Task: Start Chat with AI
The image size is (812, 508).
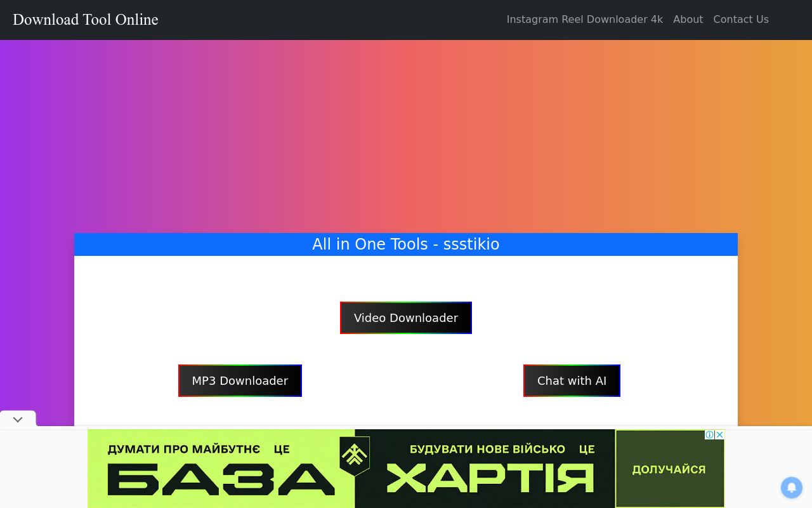Action: pyautogui.click(x=572, y=380)
